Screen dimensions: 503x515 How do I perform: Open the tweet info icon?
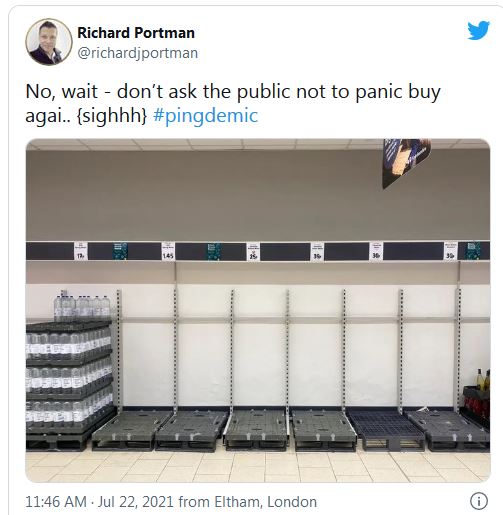click(479, 501)
